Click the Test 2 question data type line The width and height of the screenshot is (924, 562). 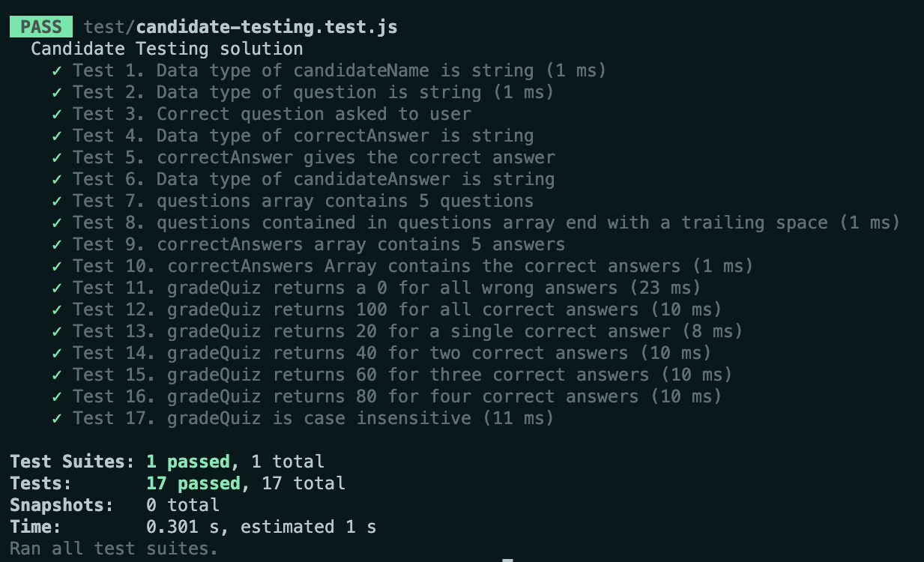[312, 93]
